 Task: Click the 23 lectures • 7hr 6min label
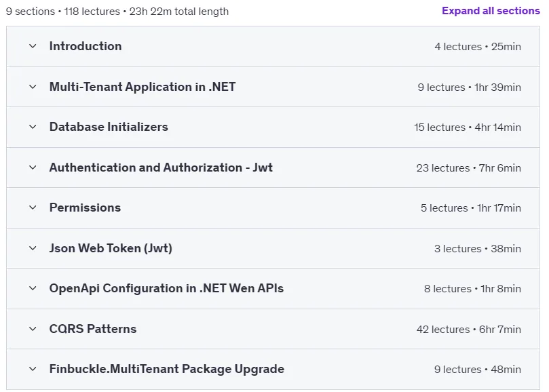pyautogui.click(x=469, y=168)
